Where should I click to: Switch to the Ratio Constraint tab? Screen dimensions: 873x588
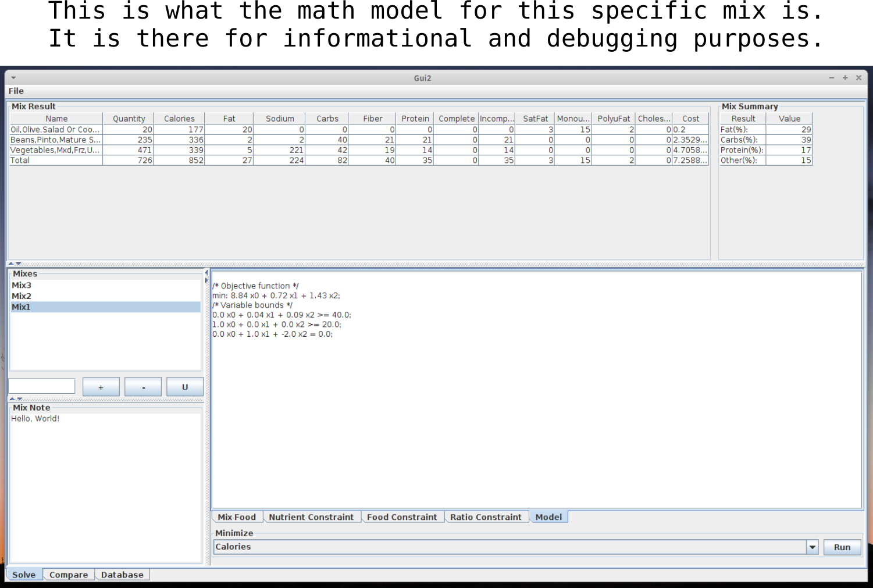point(486,517)
